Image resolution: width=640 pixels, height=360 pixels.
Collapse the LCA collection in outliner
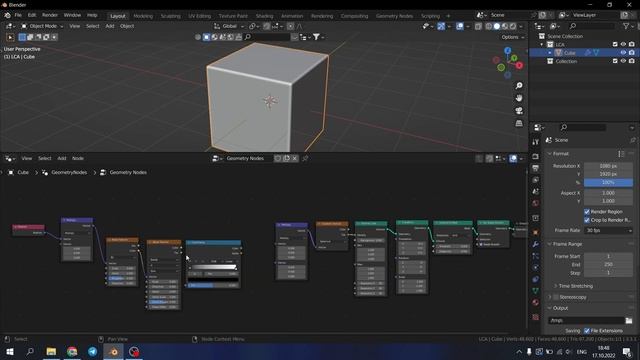tap(542, 44)
